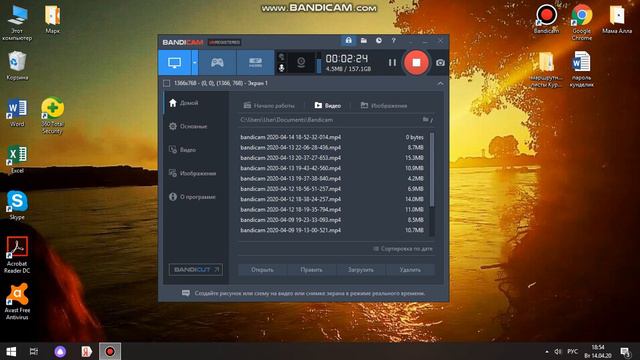Select bandicam 2020-04-13 19-43-42-560.mp4
The width and height of the screenshot is (640, 360).
click(x=332, y=168)
